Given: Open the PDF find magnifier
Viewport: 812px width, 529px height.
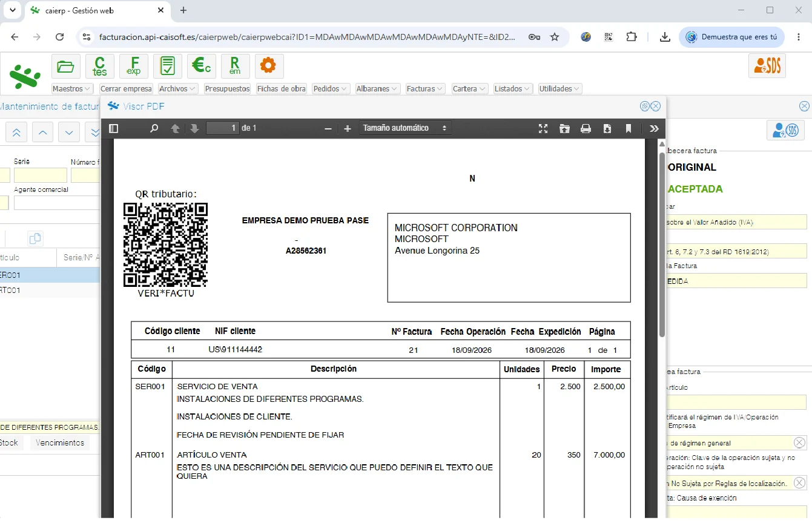Looking at the screenshot, I should click(x=154, y=128).
